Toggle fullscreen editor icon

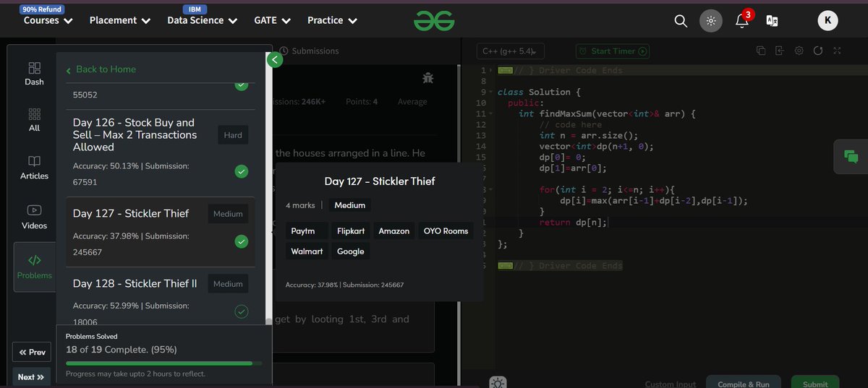(837, 51)
